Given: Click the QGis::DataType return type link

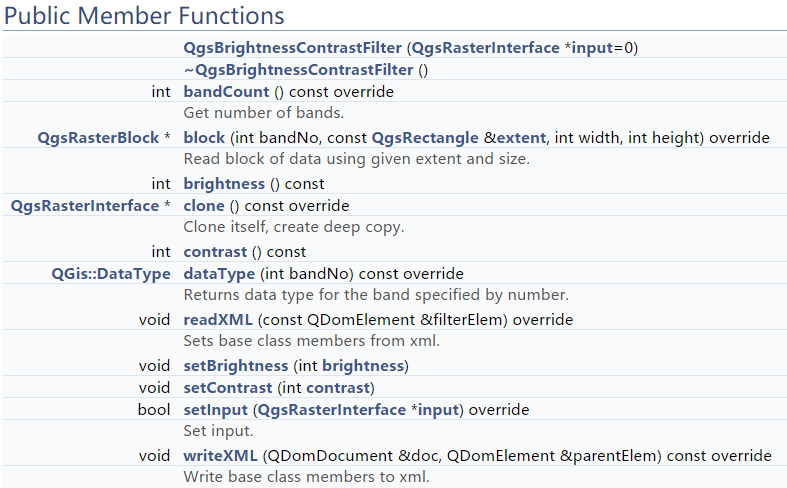Looking at the screenshot, I should pyautogui.click(x=111, y=274).
